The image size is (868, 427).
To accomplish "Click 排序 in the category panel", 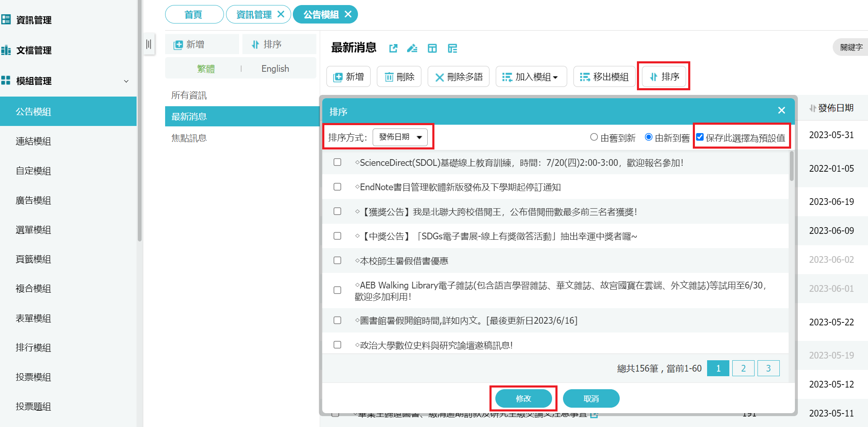I will (279, 44).
